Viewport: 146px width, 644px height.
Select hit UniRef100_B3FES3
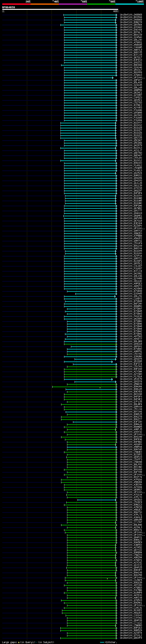click(131, 60)
